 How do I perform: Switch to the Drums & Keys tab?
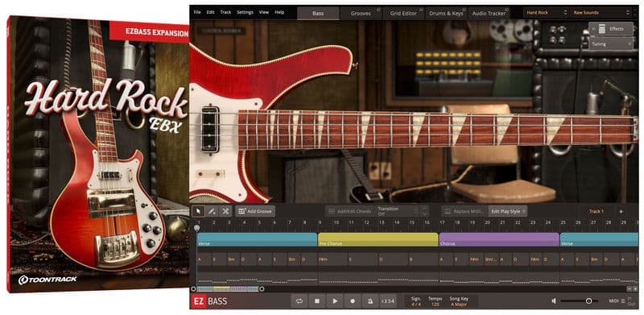(x=446, y=13)
